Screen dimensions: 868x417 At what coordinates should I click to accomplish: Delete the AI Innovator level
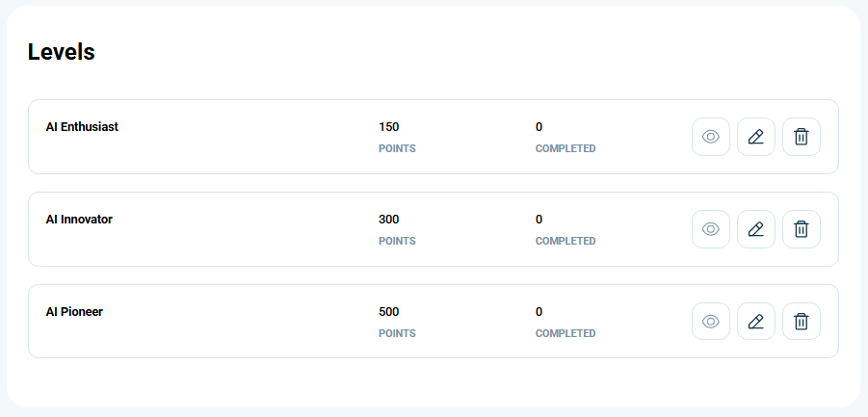pyautogui.click(x=801, y=229)
